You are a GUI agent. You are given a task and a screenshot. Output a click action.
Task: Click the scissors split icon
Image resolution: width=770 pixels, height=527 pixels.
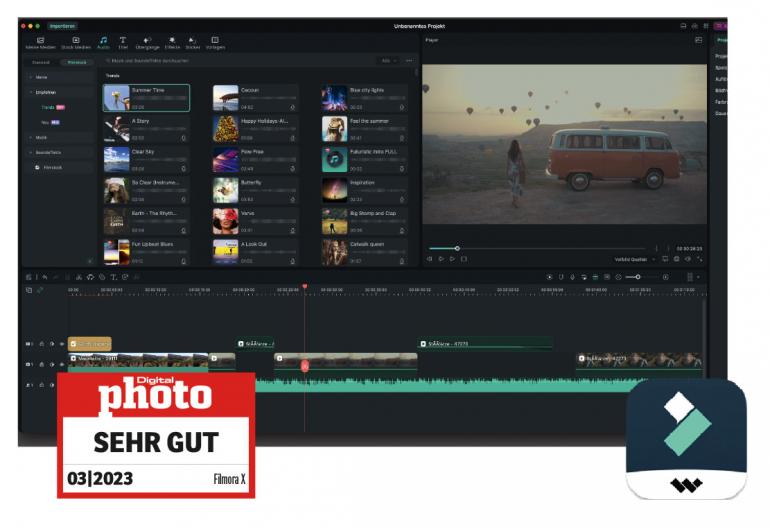(79, 277)
